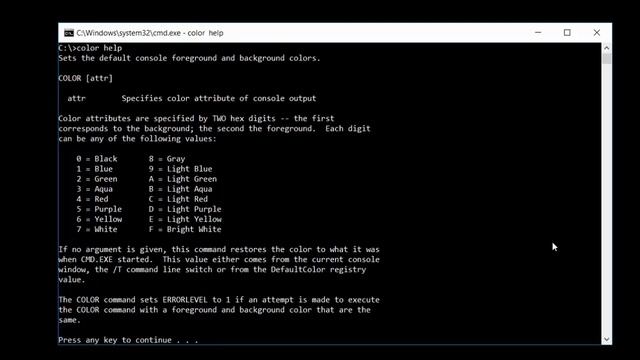Click the '3 = Aqua' entry
This screenshot has width=640, height=360.
[x=94, y=189]
